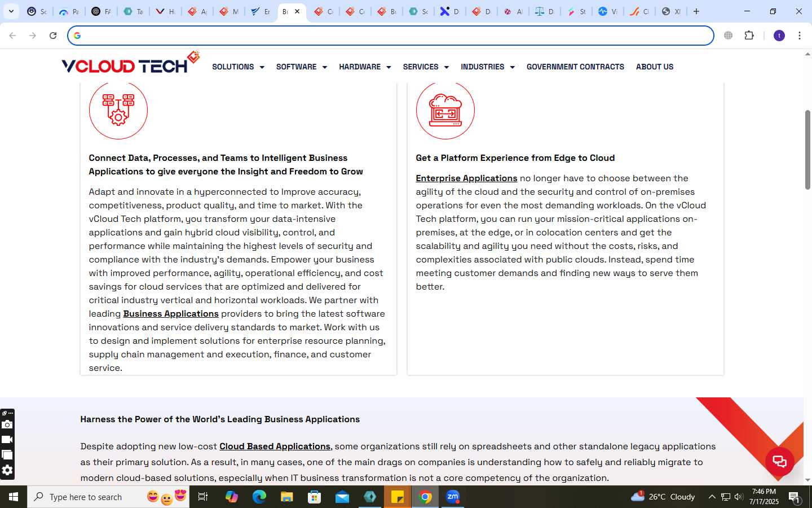The image size is (812, 508).
Task: Click heading 'Get a Platform Experience from Edge to Cloud'
Action: click(515, 158)
